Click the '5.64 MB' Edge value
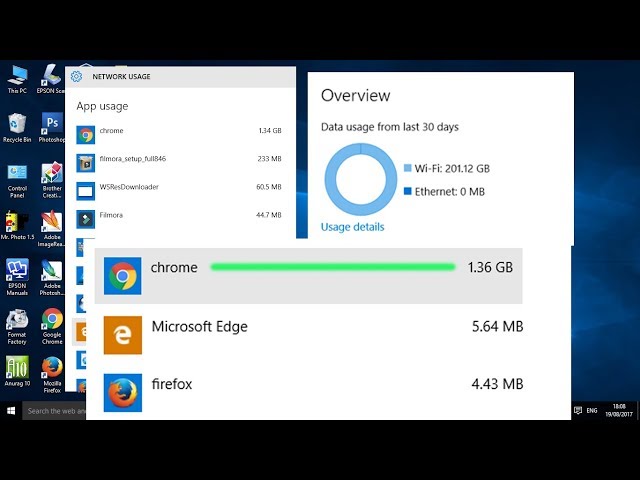This screenshot has height=480, width=640. coord(498,327)
